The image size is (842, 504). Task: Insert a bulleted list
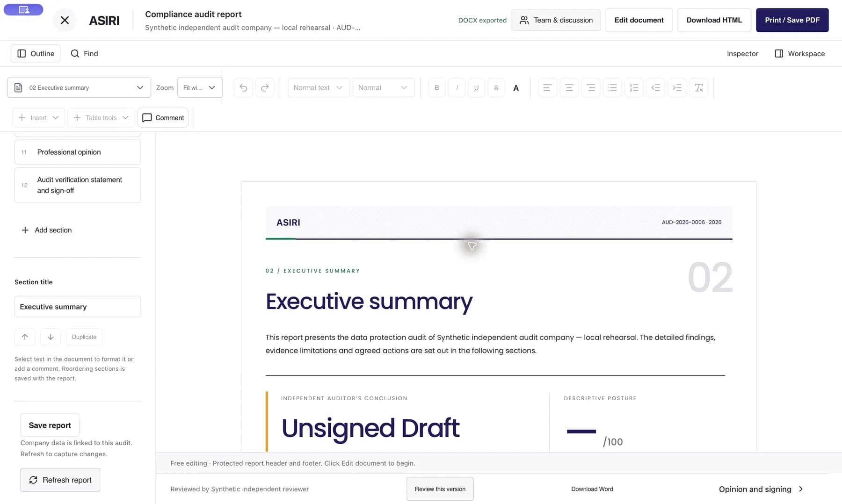point(612,87)
